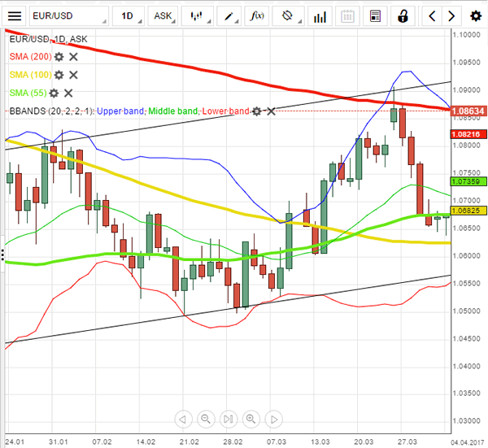Open the hamburger main menu
Screen dimensions: 488x448
[15, 16]
